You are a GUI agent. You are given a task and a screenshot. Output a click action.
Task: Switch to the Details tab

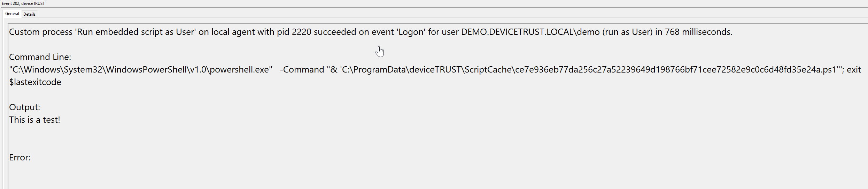[x=30, y=14]
